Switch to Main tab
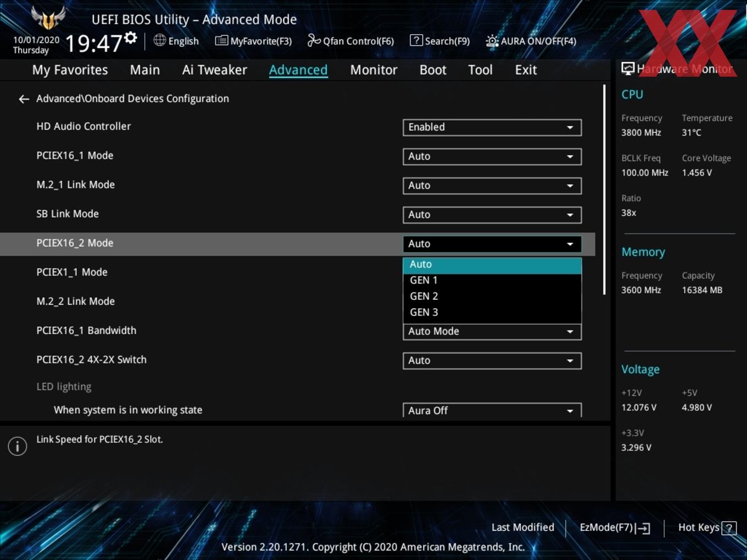Image resolution: width=747 pixels, height=560 pixels. point(145,70)
